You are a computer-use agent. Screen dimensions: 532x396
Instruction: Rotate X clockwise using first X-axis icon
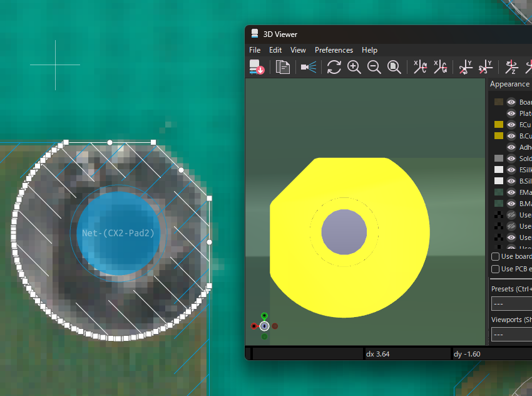(x=420, y=66)
